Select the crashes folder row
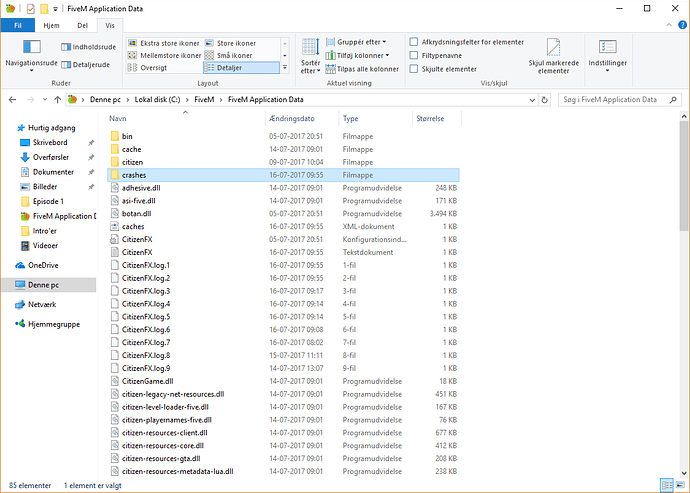Image resolution: width=690 pixels, height=493 pixels. click(283, 175)
